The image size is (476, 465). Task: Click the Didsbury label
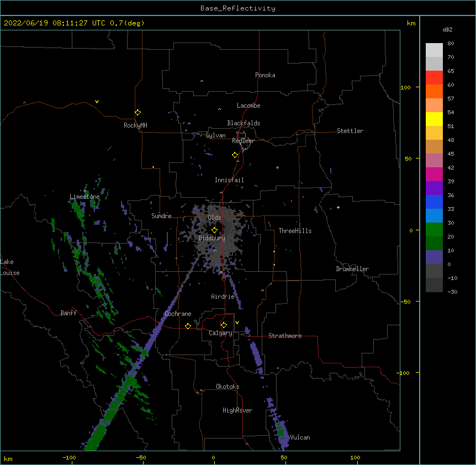click(212, 238)
